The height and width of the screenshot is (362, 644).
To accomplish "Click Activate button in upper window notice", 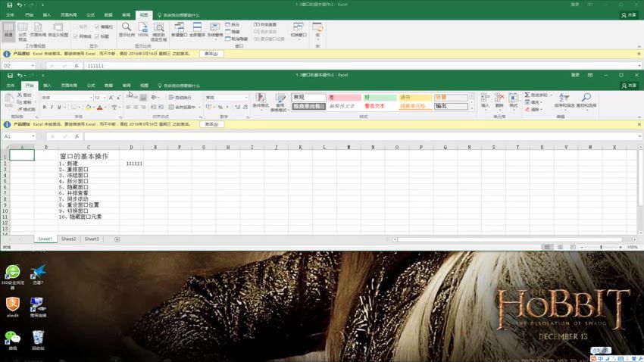I will point(211,54).
